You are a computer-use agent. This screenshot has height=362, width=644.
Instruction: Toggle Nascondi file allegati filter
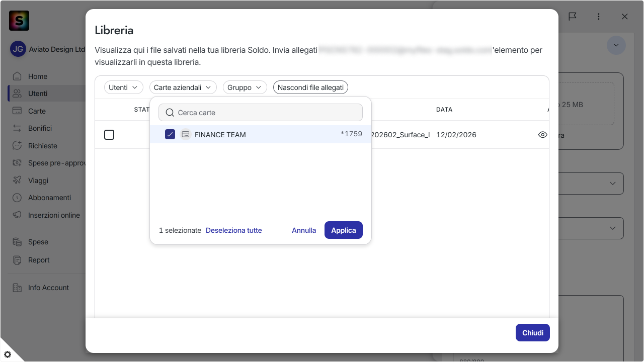(310, 87)
